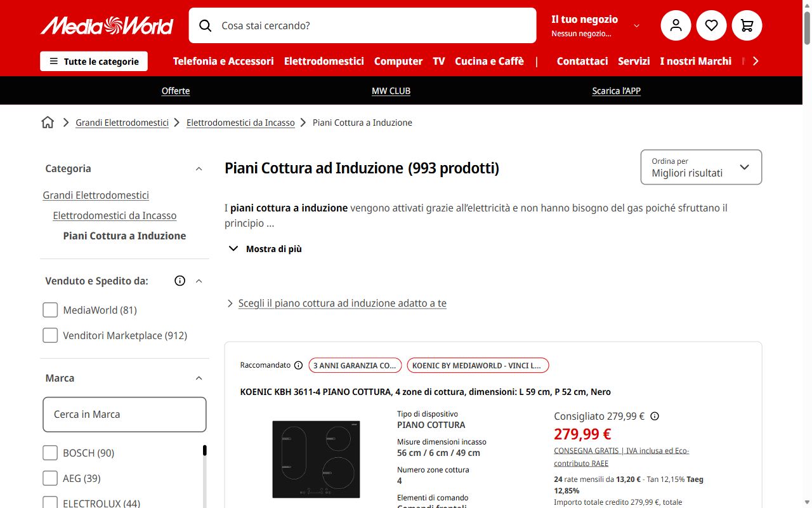
Task: Click the KOENIC BY MEDIAWORLD badge
Action: 478,365
